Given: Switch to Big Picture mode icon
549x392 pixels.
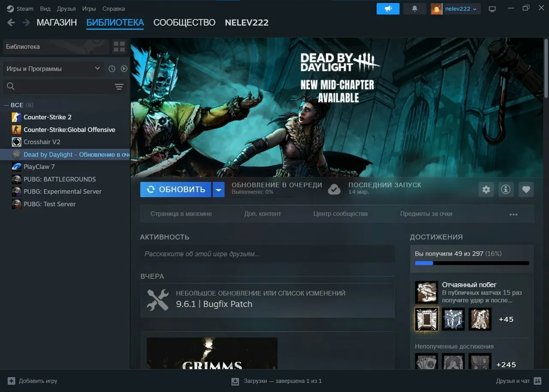Looking at the screenshot, I should pos(492,9).
